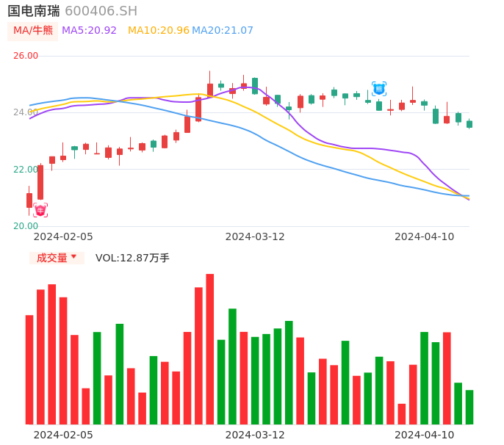This screenshot has height=445, width=504.
Task: Click the 24.00 price axis label
Action: [x=26, y=112]
